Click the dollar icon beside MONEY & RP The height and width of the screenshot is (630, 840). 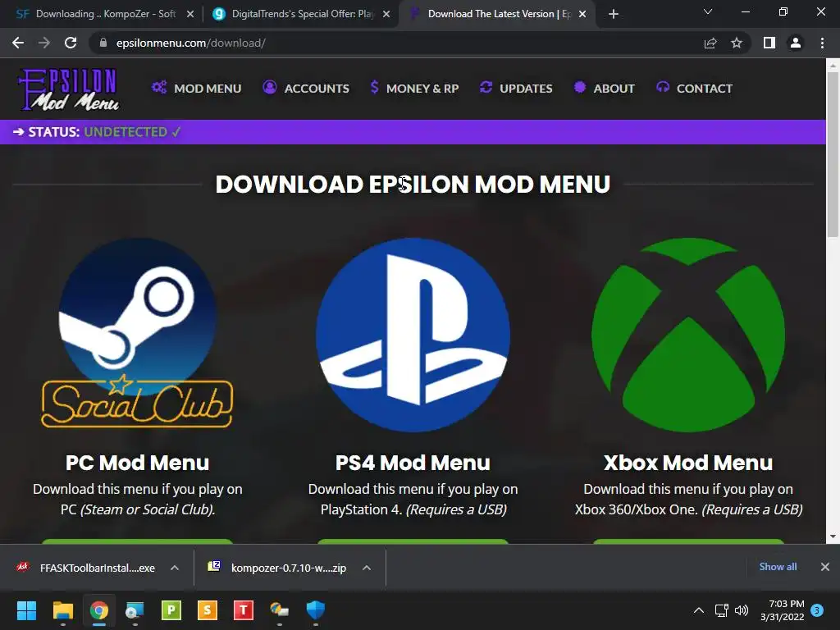click(374, 87)
